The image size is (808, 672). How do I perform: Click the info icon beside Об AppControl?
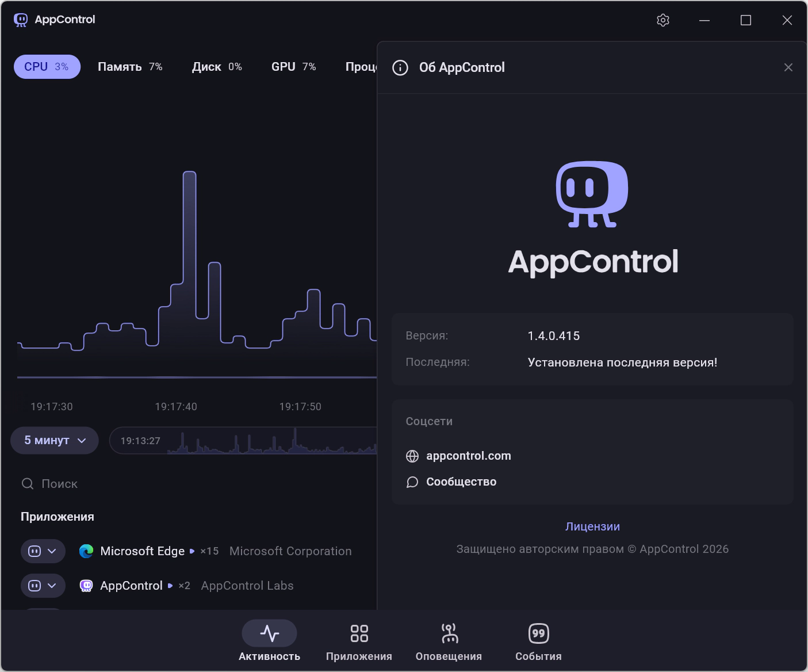[x=400, y=68]
